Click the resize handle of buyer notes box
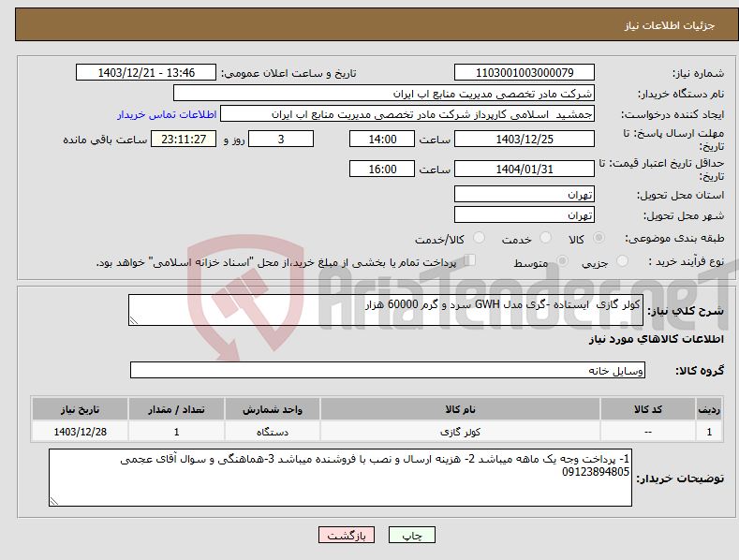The width and height of the screenshot is (739, 560). (54, 501)
